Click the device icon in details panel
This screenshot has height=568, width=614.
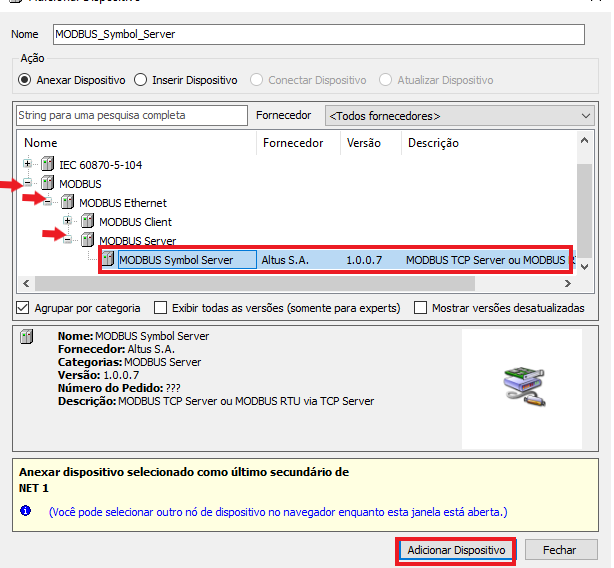click(x=27, y=337)
